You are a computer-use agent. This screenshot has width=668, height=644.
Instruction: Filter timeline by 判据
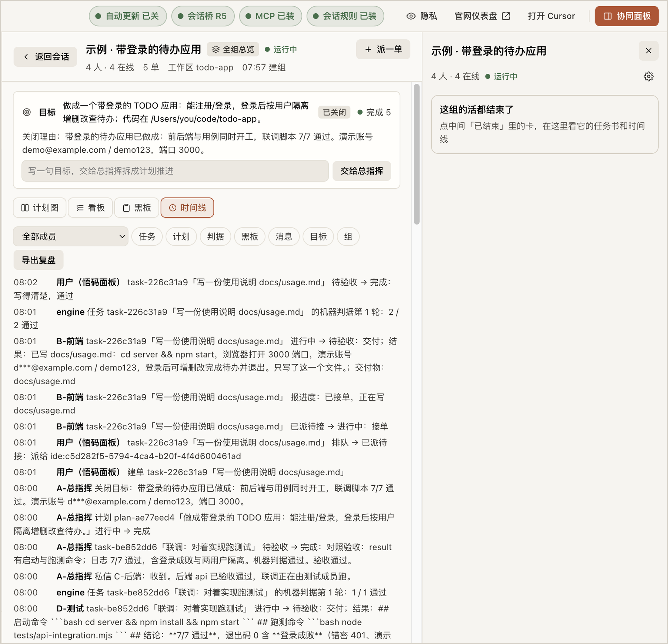tap(216, 236)
